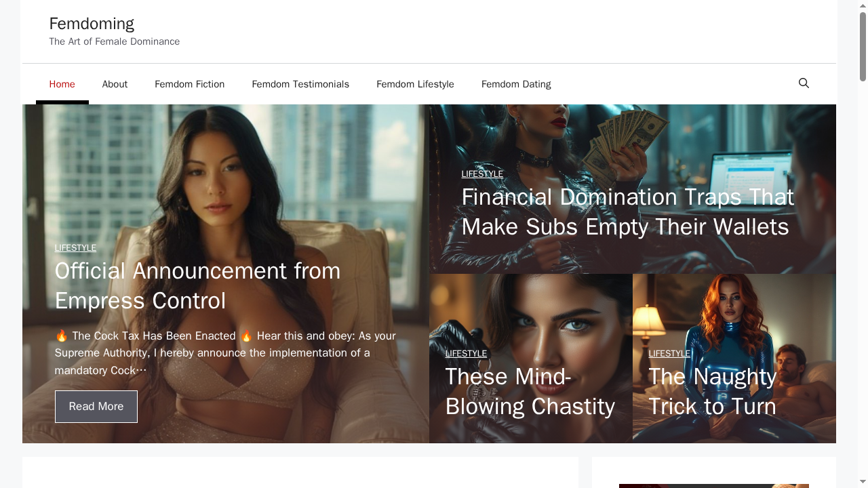
Task: Click Lifestyle tag above Financial Domination headline
Action: (x=482, y=174)
